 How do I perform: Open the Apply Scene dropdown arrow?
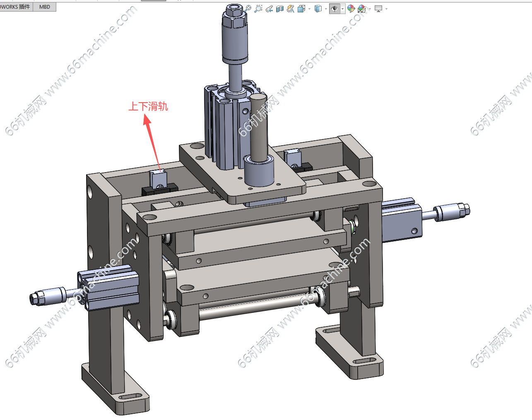pos(370,9)
